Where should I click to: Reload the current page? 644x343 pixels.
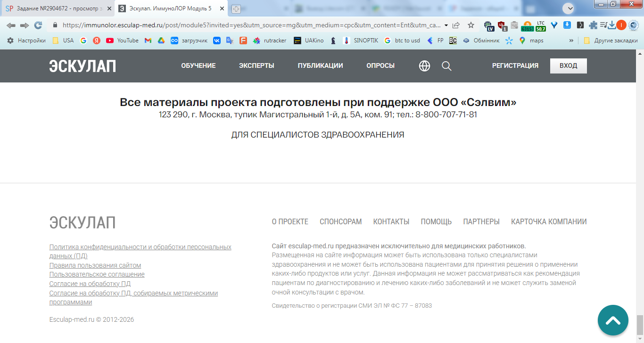point(38,25)
